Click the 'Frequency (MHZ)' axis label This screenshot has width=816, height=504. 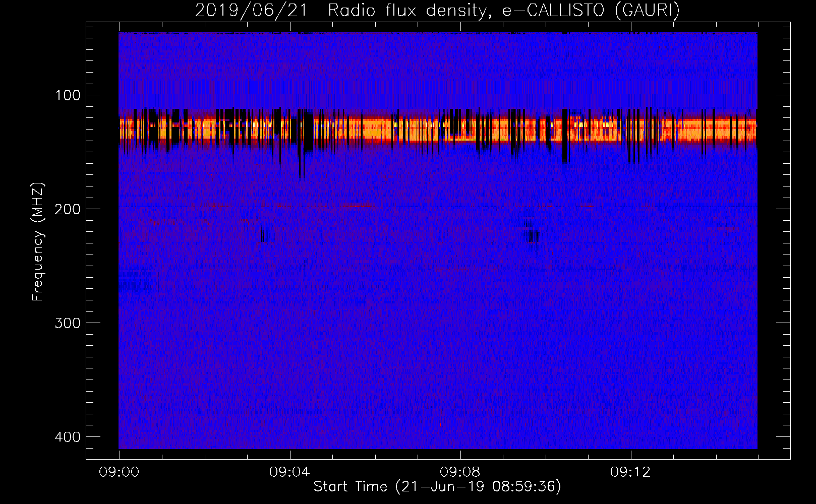38,241
